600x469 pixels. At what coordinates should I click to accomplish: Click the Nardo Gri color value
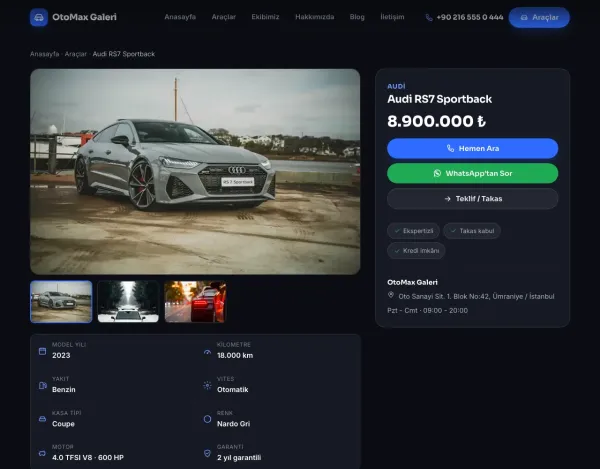click(233, 424)
